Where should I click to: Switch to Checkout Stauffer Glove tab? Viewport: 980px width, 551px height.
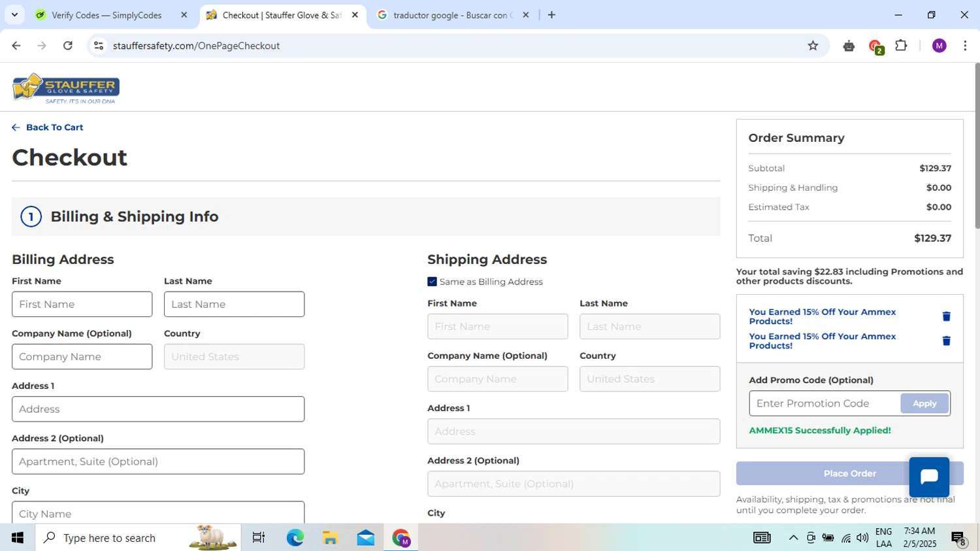(x=282, y=15)
